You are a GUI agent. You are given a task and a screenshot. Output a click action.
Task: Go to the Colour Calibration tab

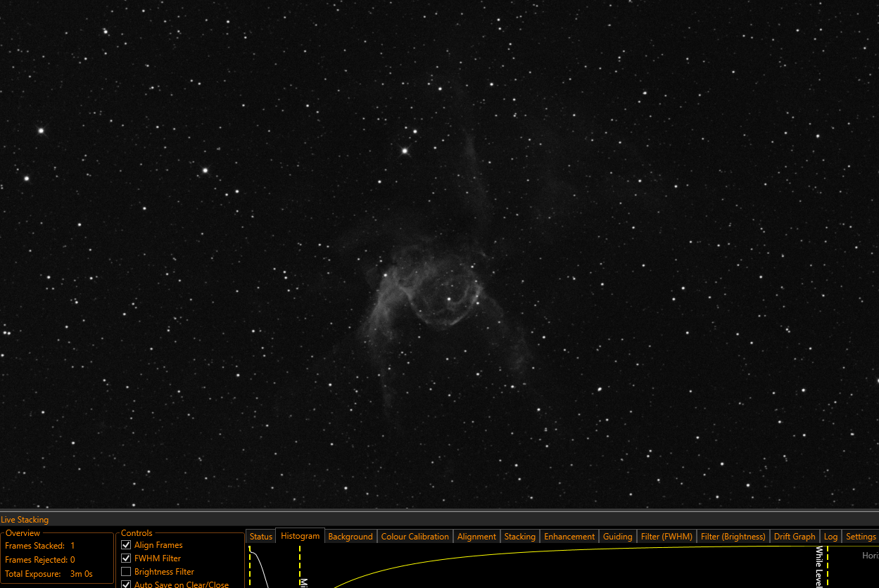[x=415, y=537]
